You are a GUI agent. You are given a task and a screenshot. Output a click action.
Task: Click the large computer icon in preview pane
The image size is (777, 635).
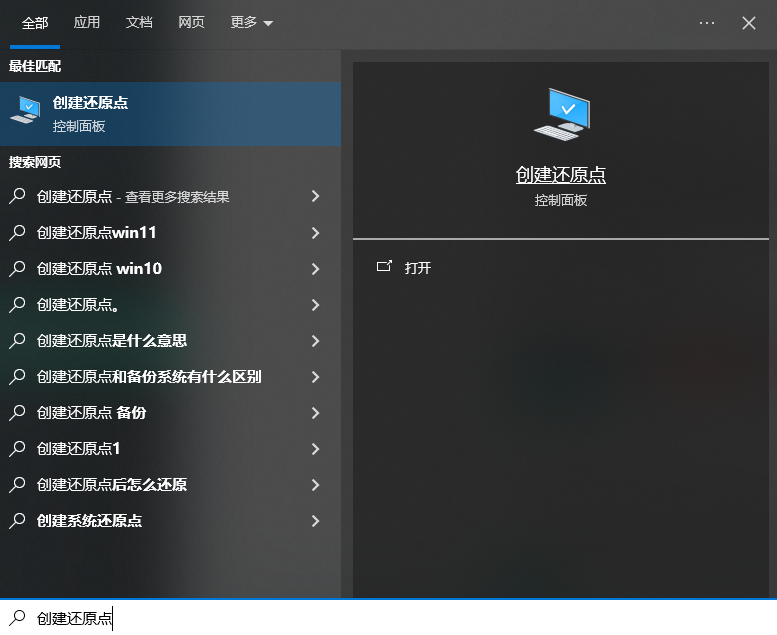click(561, 114)
